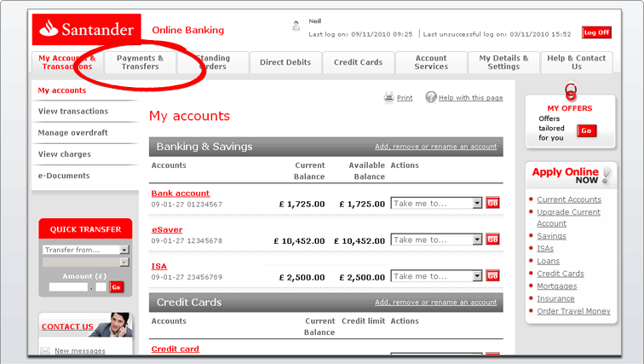Click the printer icon next to Print

(389, 97)
